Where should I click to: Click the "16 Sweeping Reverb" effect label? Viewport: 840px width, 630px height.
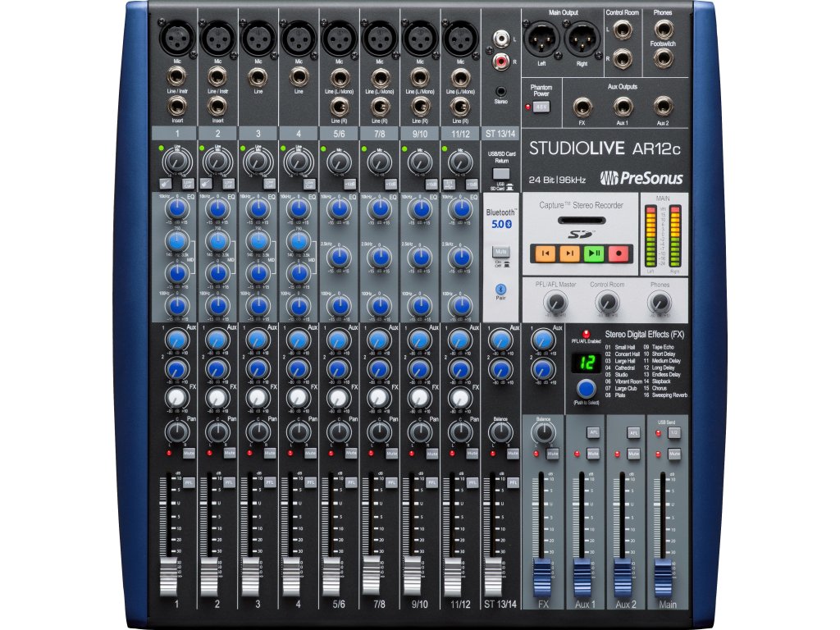coord(665,395)
